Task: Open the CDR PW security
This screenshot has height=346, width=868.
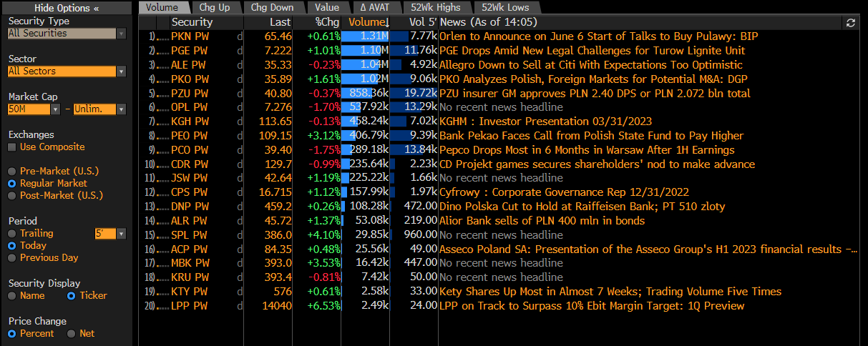Action: (190, 164)
